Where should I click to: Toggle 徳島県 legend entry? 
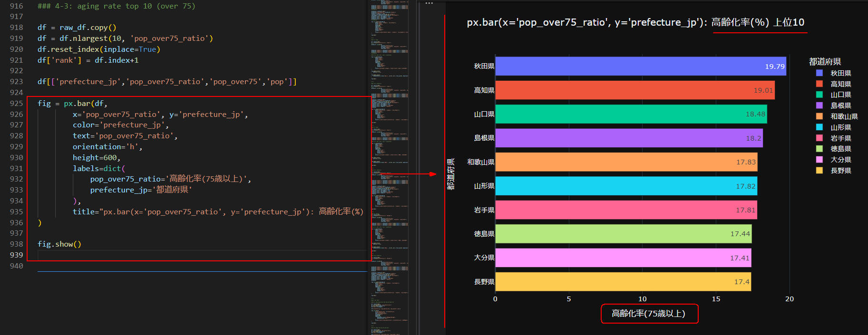click(x=833, y=149)
